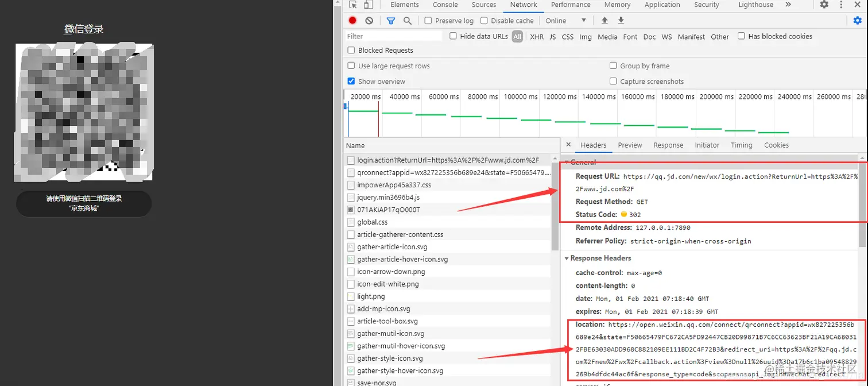Open the Performance panel tab

click(x=571, y=5)
